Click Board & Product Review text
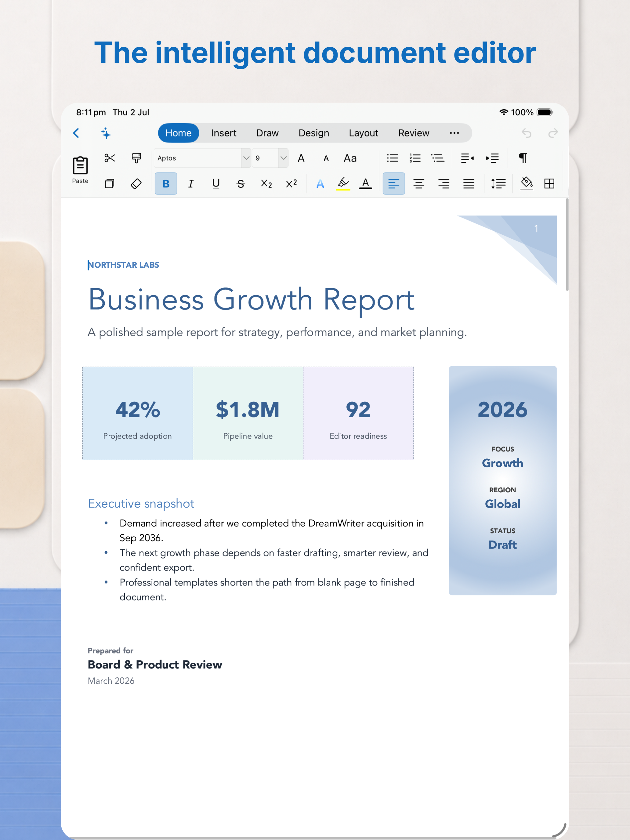This screenshot has height=840, width=630. point(155,664)
